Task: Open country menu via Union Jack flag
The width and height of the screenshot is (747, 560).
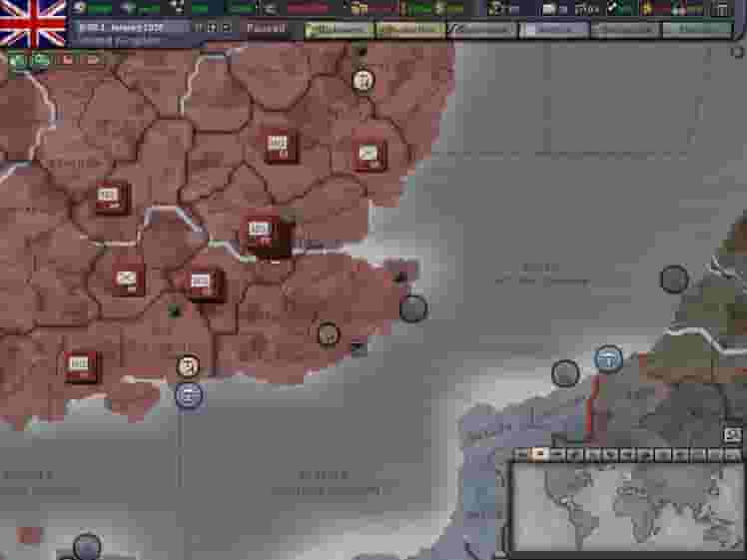Action: tap(32, 23)
